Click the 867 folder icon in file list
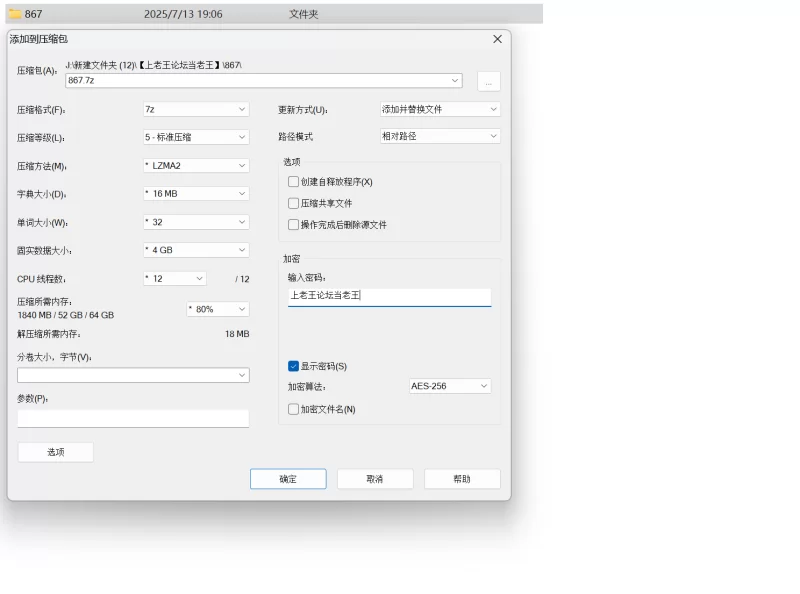Viewport: 800px width, 594px height. pyautogui.click(x=15, y=14)
